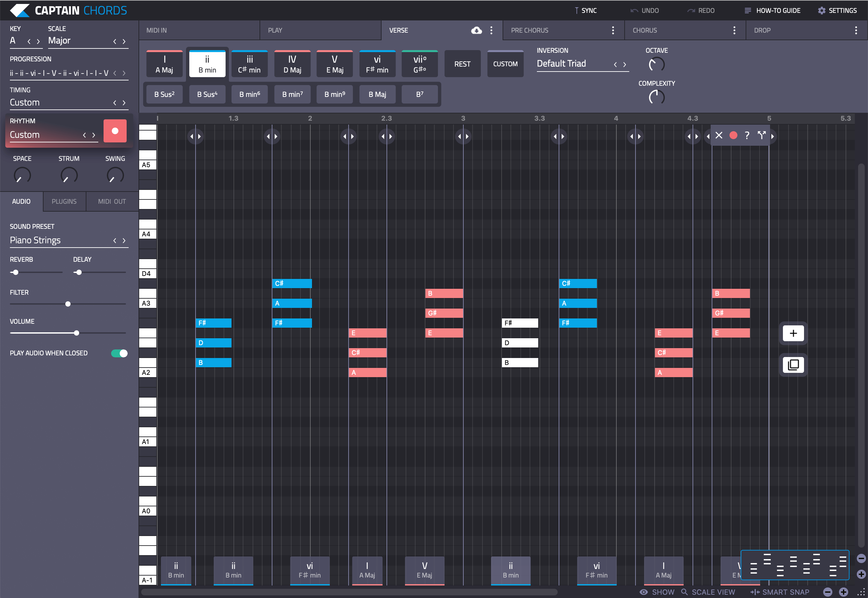Click the ii B min chord button
Viewport: 868px width, 598px height.
(206, 64)
